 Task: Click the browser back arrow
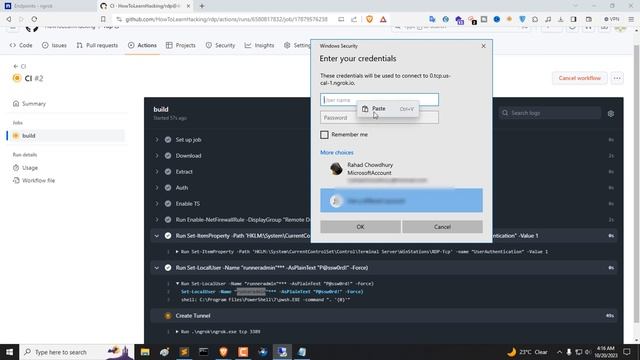(9, 19)
